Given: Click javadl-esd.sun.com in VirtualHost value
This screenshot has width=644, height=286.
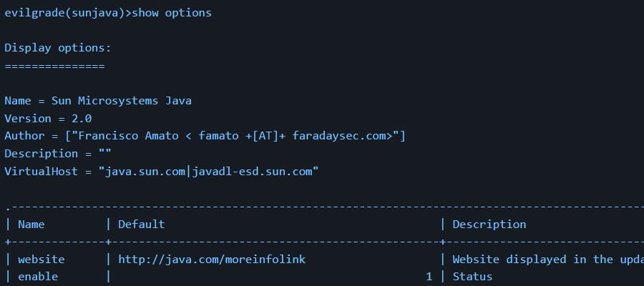Looking at the screenshot, I should click(252, 171).
